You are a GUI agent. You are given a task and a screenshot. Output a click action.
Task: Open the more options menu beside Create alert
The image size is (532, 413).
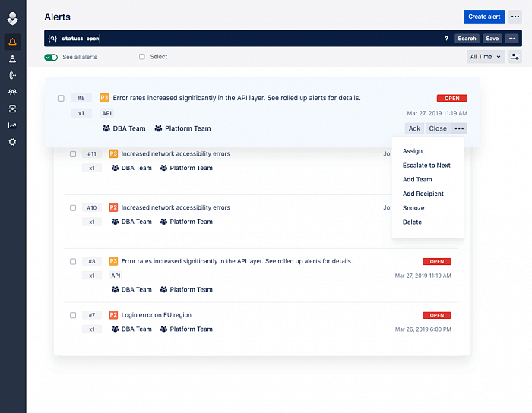coord(515,17)
